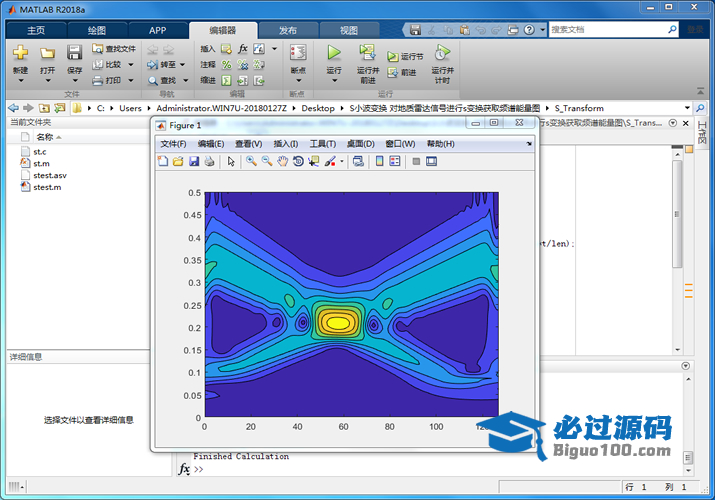715x500 pixels.
Task: Toggle the Insert Colorbar button in Figure 1
Action: [379, 161]
